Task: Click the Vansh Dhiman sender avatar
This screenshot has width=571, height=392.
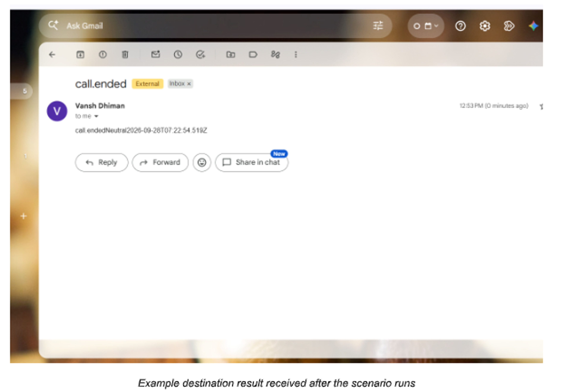Action: point(57,111)
